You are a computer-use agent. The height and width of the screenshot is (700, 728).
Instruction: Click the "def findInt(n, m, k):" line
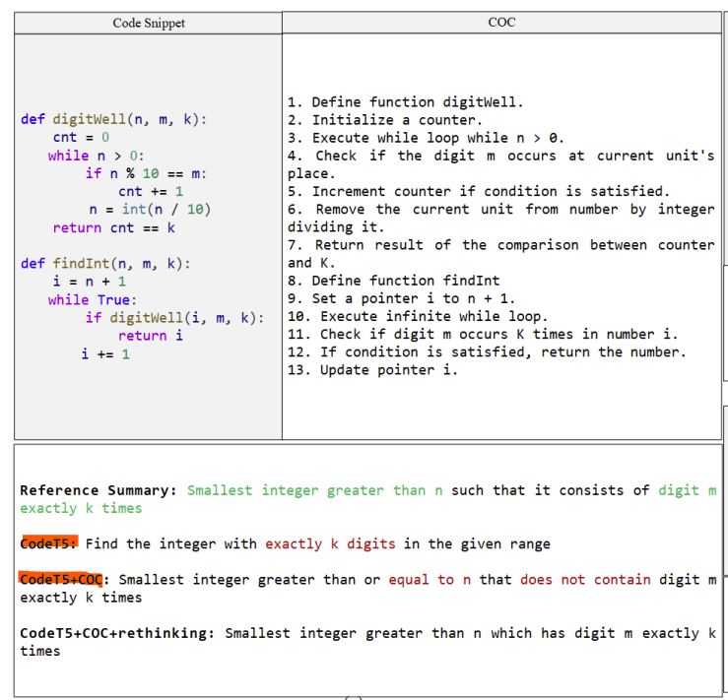(105, 264)
